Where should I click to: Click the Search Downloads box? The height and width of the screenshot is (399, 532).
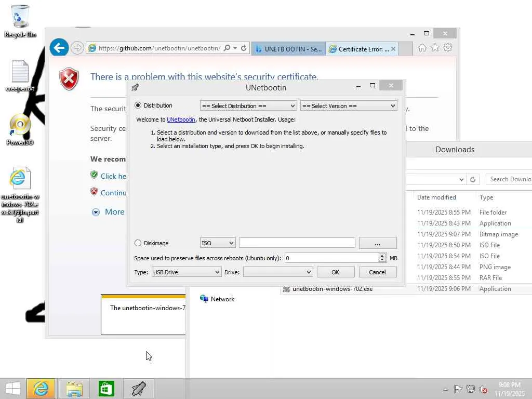click(509, 179)
